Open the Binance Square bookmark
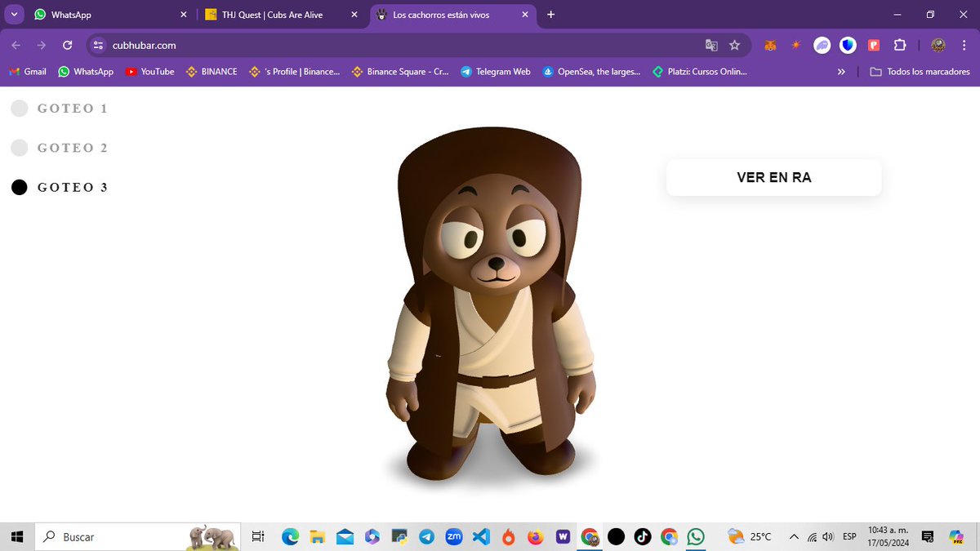Screen dimensions: 980x551 (400, 72)
